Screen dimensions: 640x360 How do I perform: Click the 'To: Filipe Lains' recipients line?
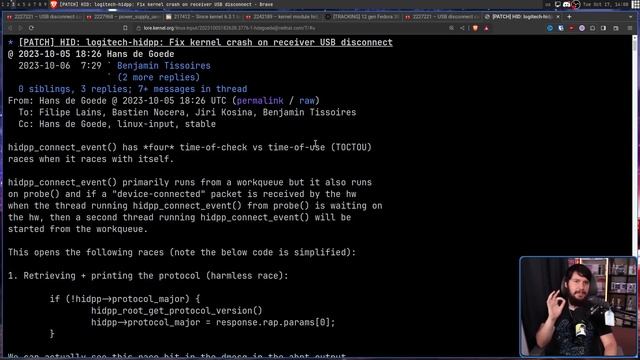coord(187,112)
